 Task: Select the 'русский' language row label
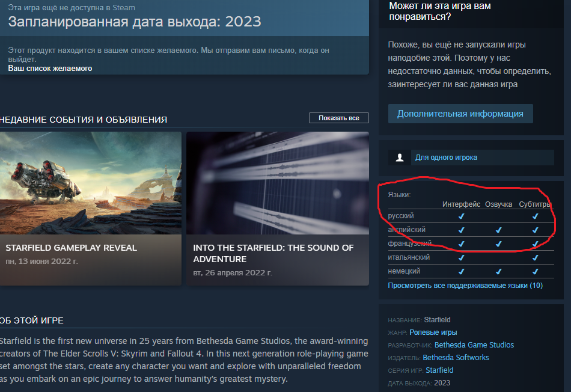[x=400, y=216]
